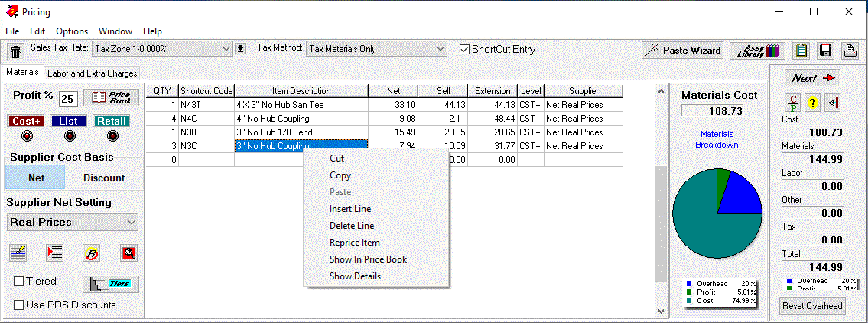Choose Net supplier cost basis
The height and width of the screenshot is (323, 868).
click(36, 178)
